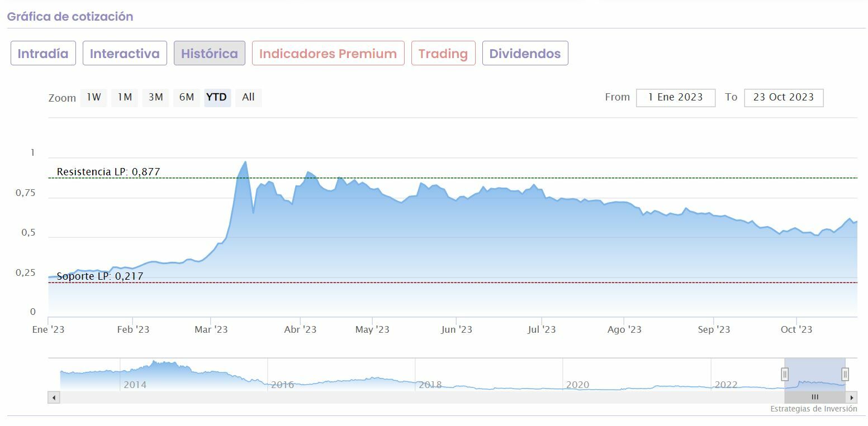Switch to the Trading tab
Viewport: 868px width, 426px height.
point(443,54)
